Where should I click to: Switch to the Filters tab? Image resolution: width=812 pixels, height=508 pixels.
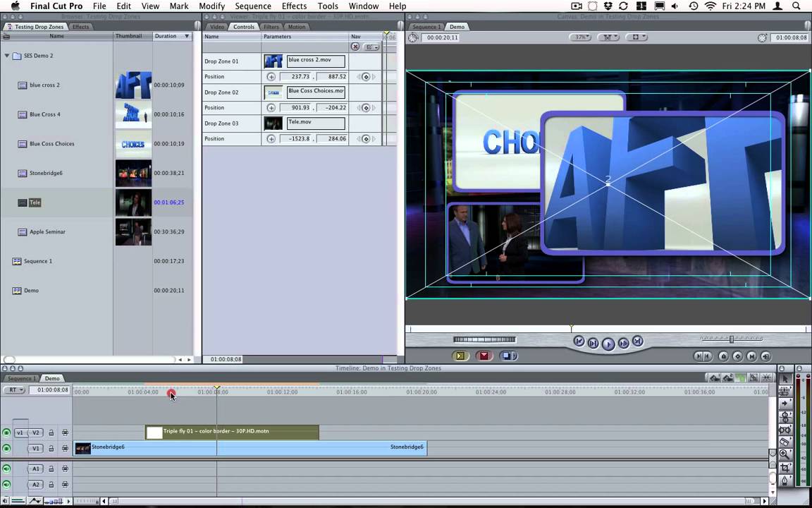click(x=271, y=27)
